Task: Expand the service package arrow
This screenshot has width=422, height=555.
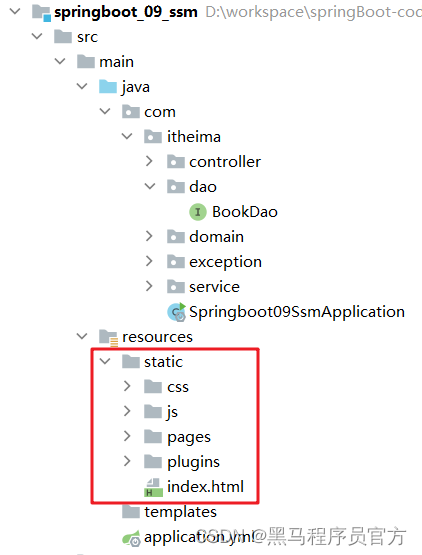Action: [x=149, y=286]
